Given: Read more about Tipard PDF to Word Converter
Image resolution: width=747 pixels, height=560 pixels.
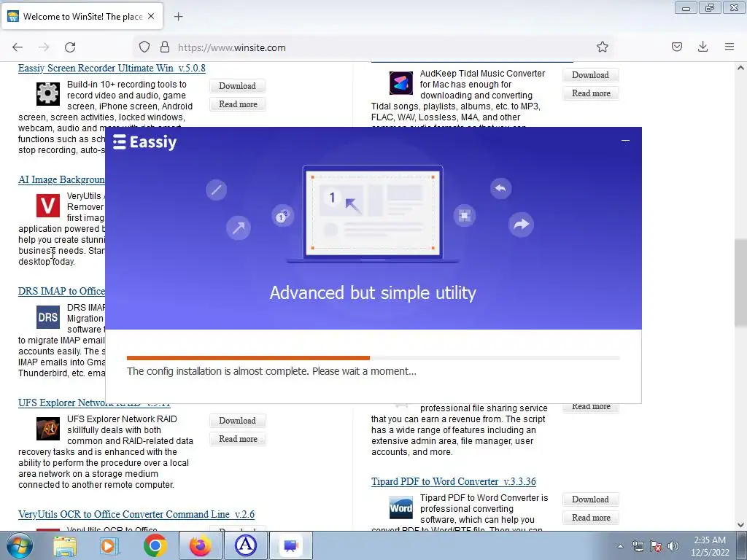Looking at the screenshot, I should point(591,518).
